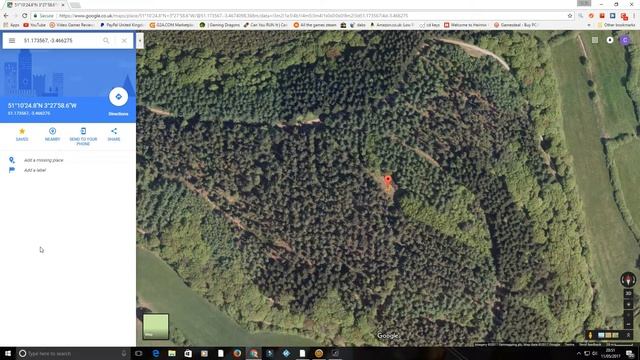The image size is (640, 360).
Task: Bookmark this page with the star
Action: (x=570, y=16)
